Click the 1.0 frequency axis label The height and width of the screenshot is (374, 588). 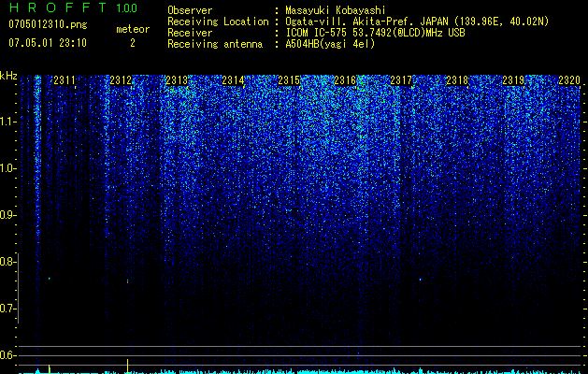(8, 168)
